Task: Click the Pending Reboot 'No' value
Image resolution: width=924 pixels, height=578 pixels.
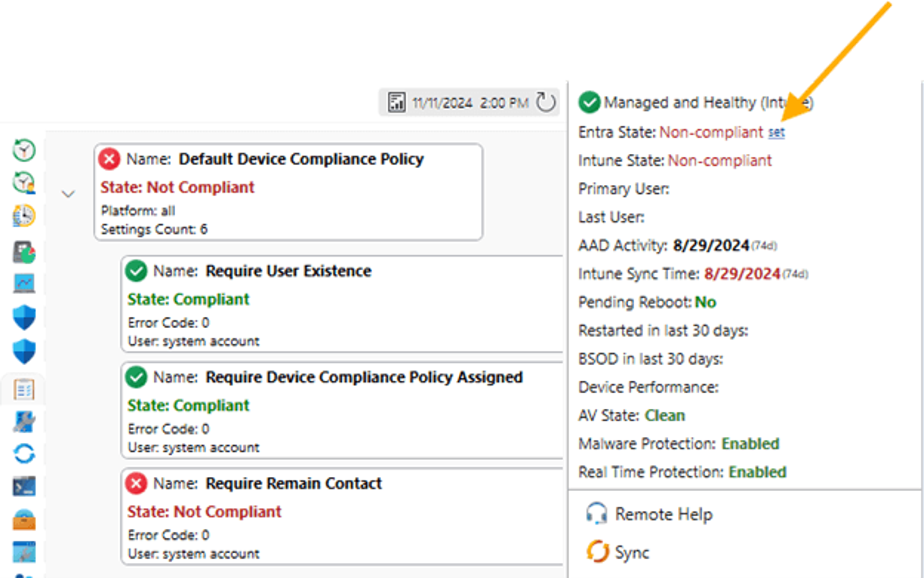Action: (705, 302)
